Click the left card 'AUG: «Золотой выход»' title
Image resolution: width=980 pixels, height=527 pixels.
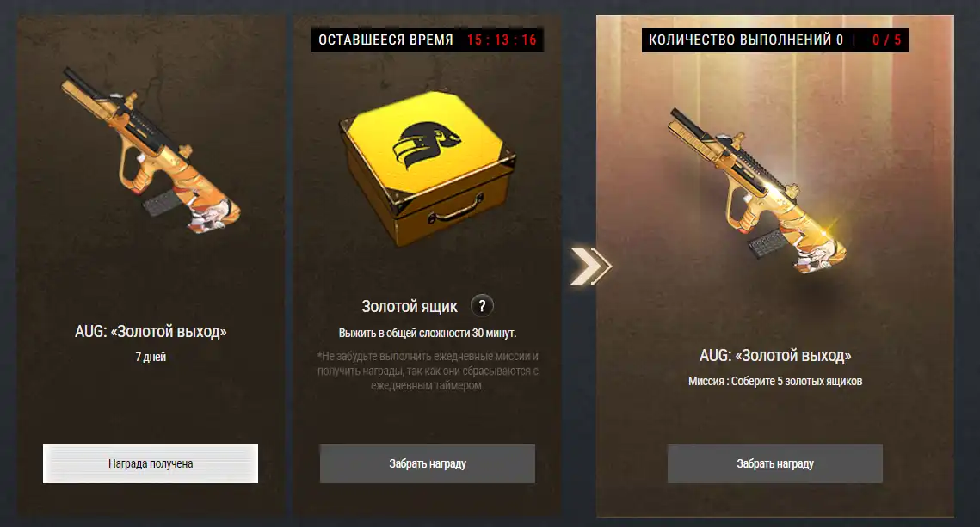click(x=151, y=332)
